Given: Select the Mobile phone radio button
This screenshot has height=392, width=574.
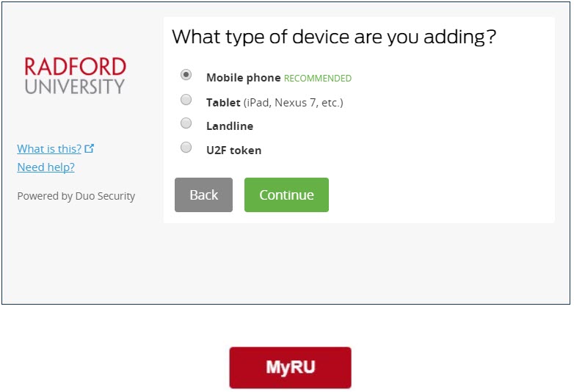Looking at the screenshot, I should pos(186,75).
